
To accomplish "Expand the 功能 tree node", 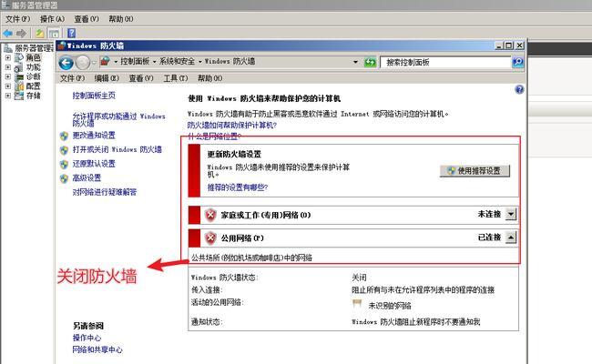I will point(7,67).
